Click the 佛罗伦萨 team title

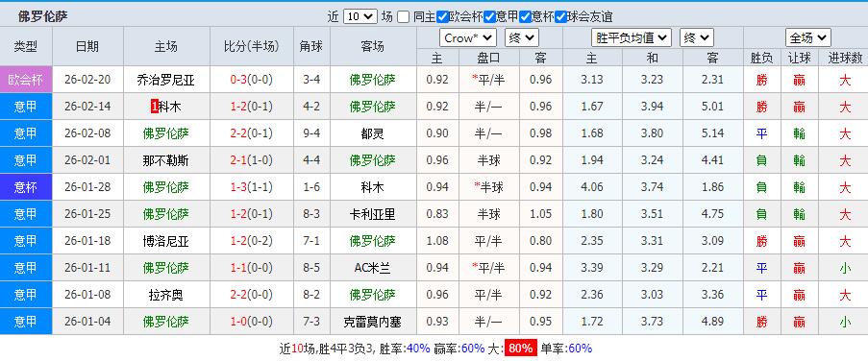tap(42, 16)
